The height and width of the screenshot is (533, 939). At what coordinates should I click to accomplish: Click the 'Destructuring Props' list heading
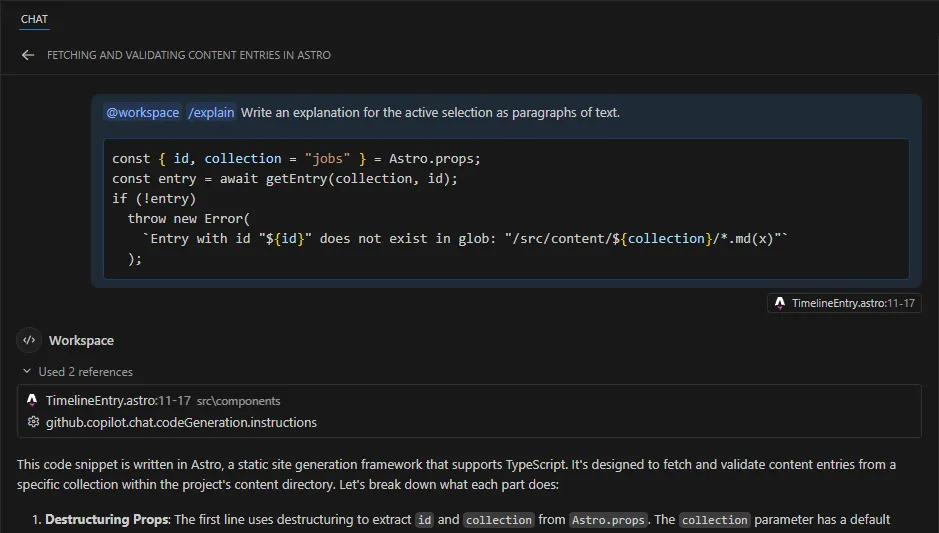click(108, 519)
